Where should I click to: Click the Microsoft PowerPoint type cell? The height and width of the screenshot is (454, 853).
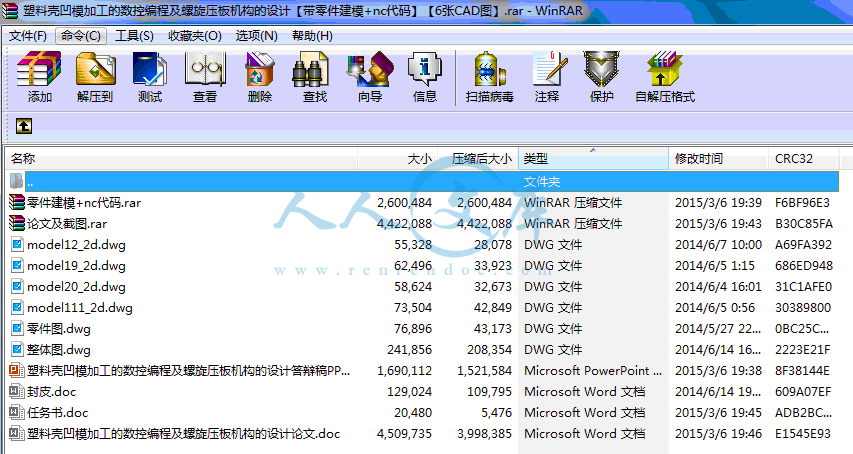592,371
